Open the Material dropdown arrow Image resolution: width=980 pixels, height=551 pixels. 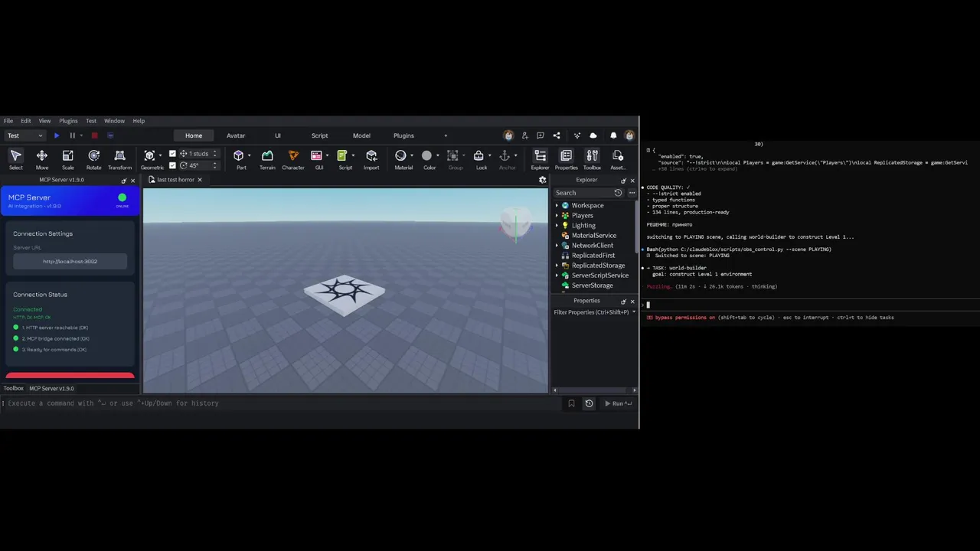411,156
